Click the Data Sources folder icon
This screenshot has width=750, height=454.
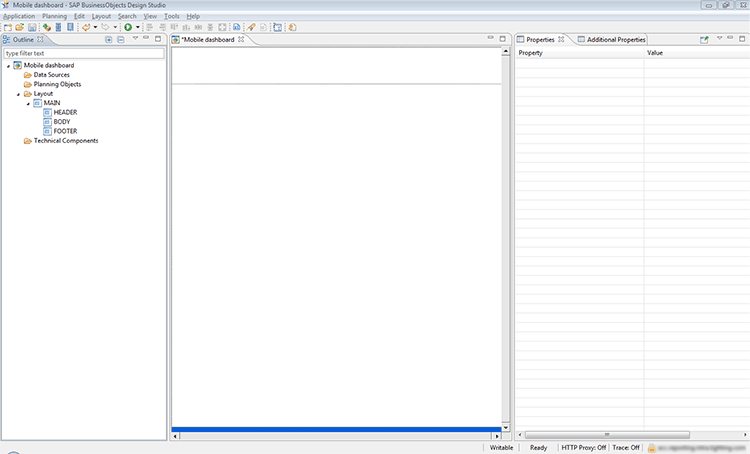pos(28,75)
